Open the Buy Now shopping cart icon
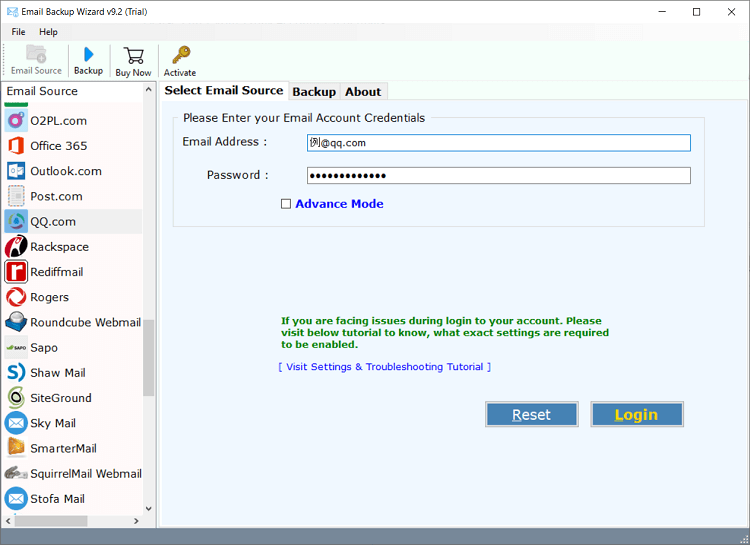Image resolution: width=750 pixels, height=545 pixels. pos(133,56)
